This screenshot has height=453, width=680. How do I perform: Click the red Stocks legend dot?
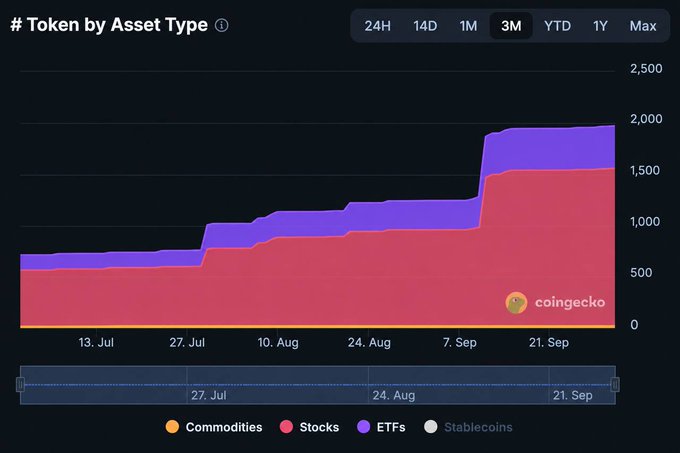(x=286, y=427)
